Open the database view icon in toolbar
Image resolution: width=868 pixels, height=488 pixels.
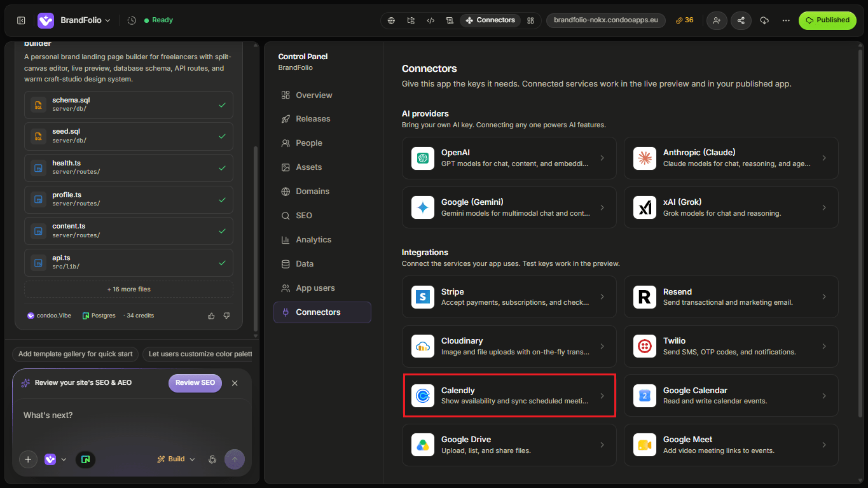pyautogui.click(x=450, y=20)
